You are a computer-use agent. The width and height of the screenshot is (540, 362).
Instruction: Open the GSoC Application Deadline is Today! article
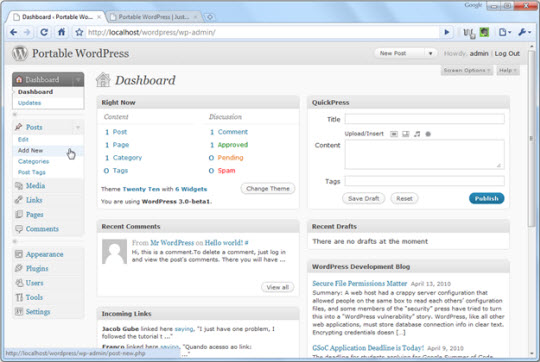368,348
